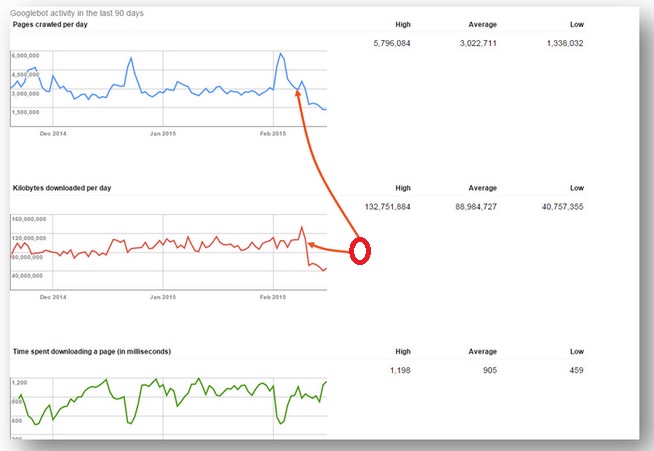
Task: Click the 80,000,000 axis label
Action: 28,257
